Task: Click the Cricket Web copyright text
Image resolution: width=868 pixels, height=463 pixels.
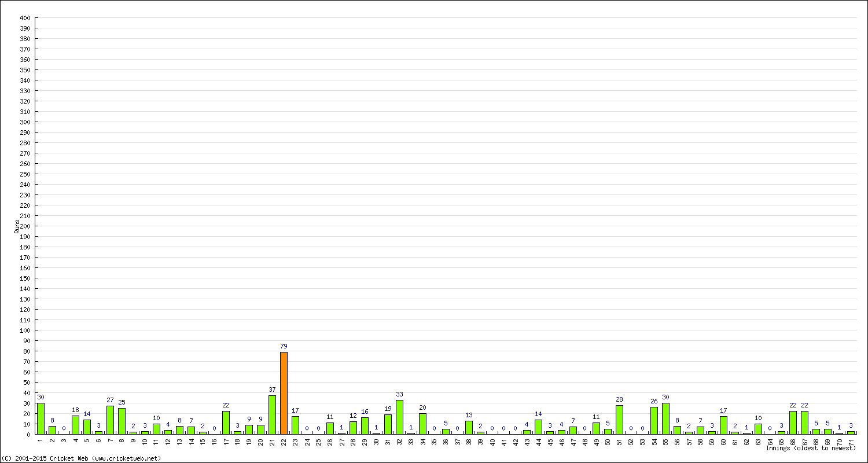Action: coord(81,458)
